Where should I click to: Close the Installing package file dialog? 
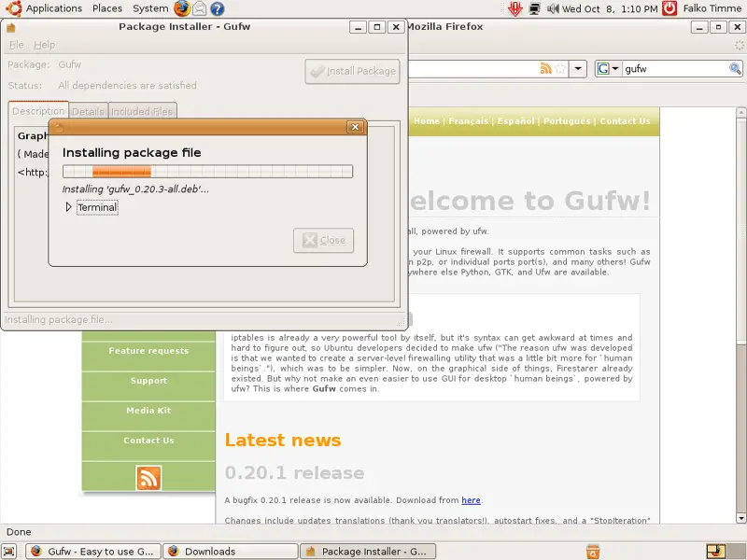pos(355,127)
